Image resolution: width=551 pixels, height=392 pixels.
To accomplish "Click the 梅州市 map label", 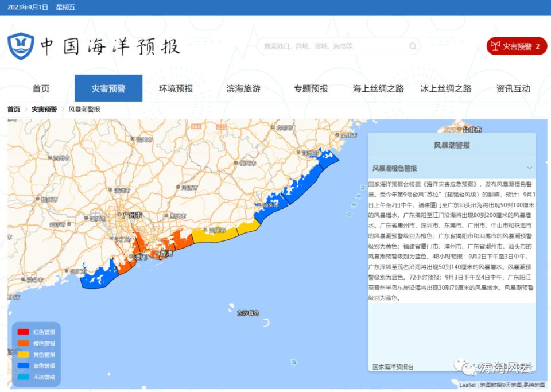I will (x=248, y=163).
